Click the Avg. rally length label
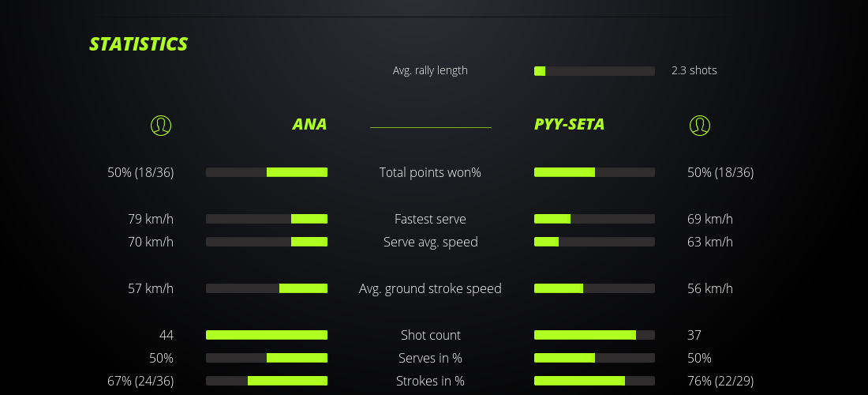868x395 pixels. pos(430,70)
